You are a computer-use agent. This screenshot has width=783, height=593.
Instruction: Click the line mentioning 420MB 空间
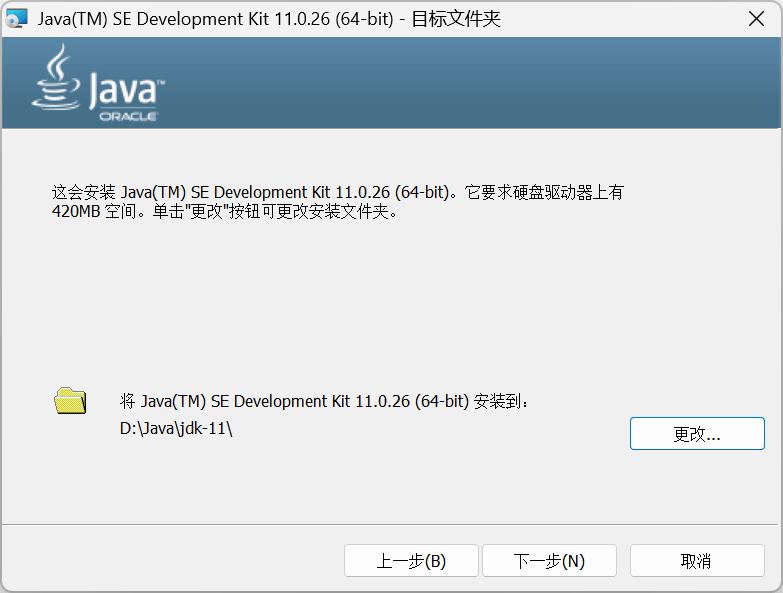(225, 212)
